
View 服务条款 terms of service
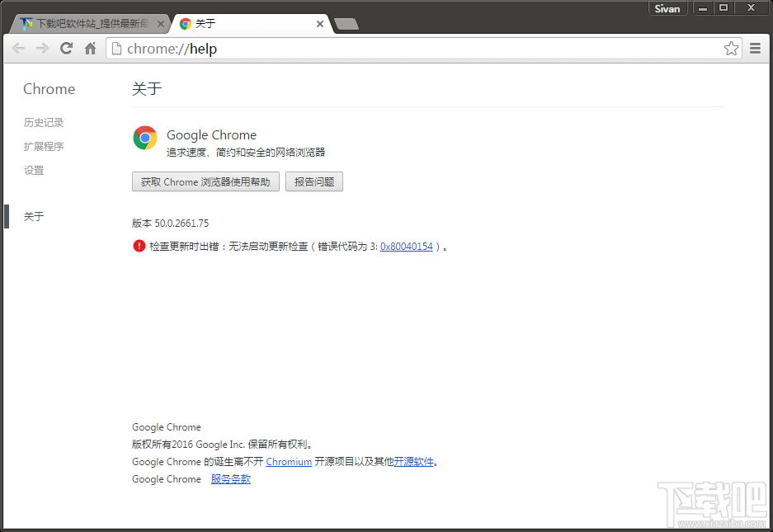coord(230,478)
